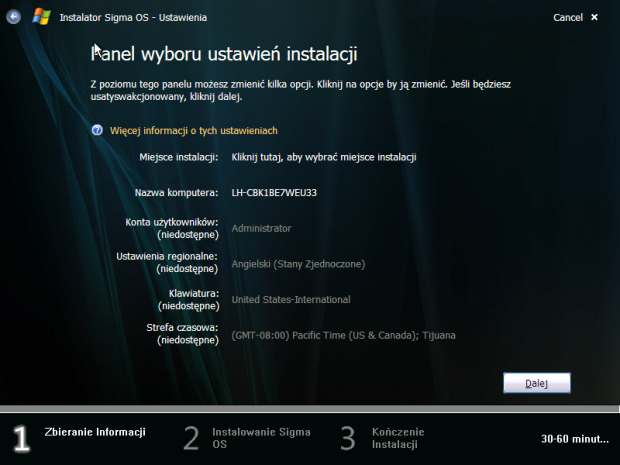
Task: Click the Pacific Time zone value
Action: pyautogui.click(x=344, y=335)
